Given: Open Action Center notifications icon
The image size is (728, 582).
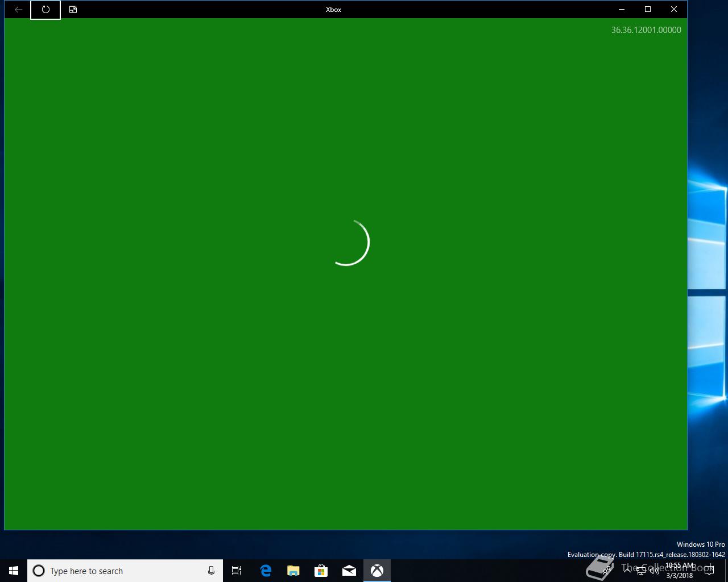Looking at the screenshot, I should pyautogui.click(x=709, y=571).
